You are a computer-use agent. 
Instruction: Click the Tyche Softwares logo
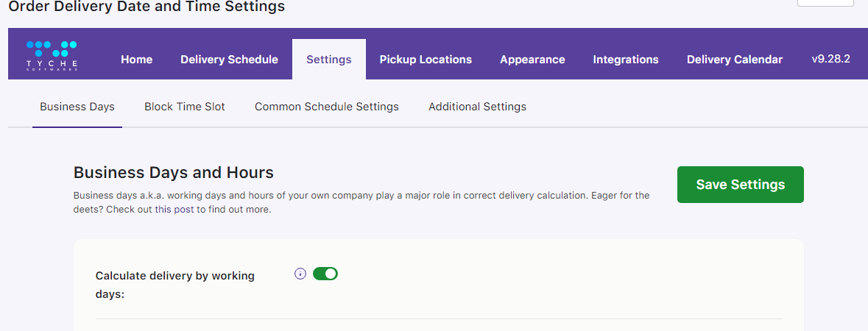point(52,56)
